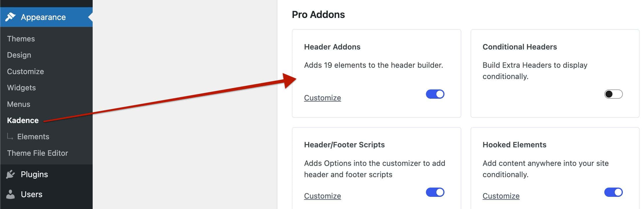Screen dimensions: 644x209
Task: Click the Plugins plug icon
Action: coord(10,174)
